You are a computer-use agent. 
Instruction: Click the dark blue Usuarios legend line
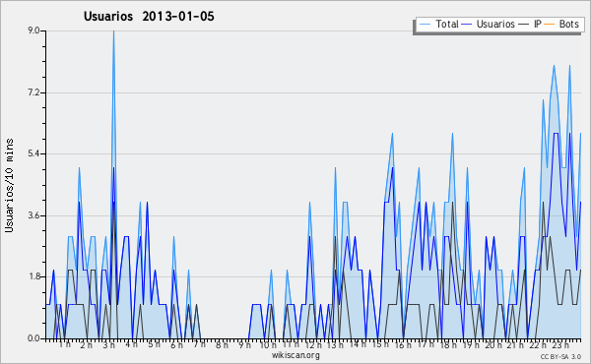point(467,25)
